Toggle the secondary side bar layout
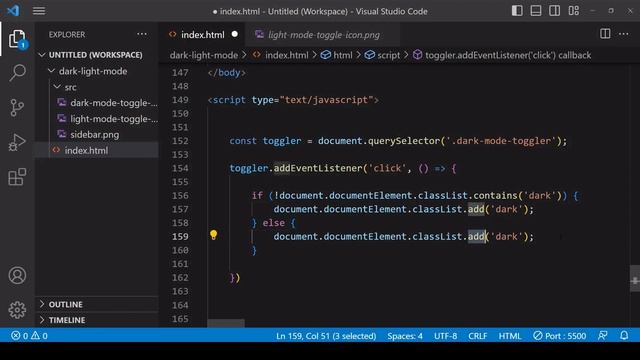The image size is (640, 360). click(x=555, y=11)
